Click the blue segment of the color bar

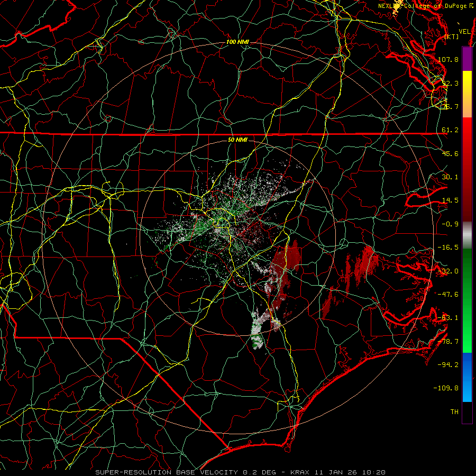click(x=467, y=377)
